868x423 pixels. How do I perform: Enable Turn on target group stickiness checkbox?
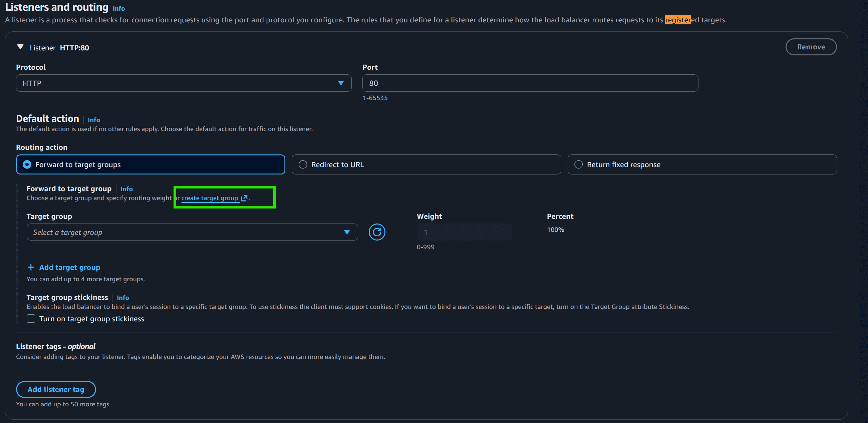click(x=31, y=319)
